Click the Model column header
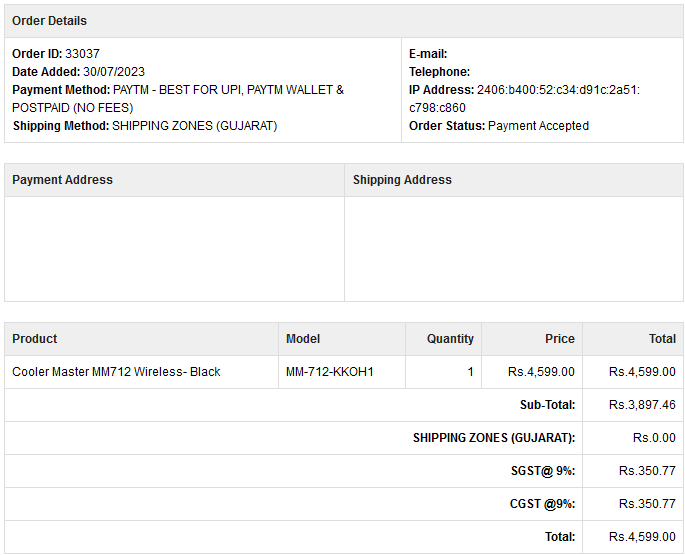The image size is (685, 555). click(x=303, y=339)
